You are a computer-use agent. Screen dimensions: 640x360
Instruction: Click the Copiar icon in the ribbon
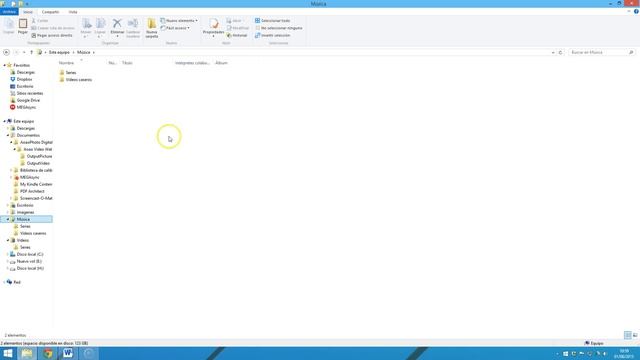[9, 24]
